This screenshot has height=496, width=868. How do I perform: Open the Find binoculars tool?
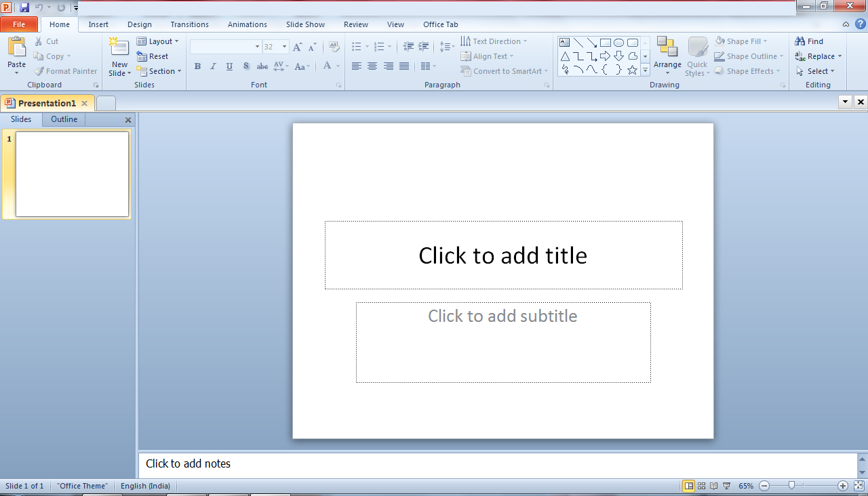click(810, 41)
